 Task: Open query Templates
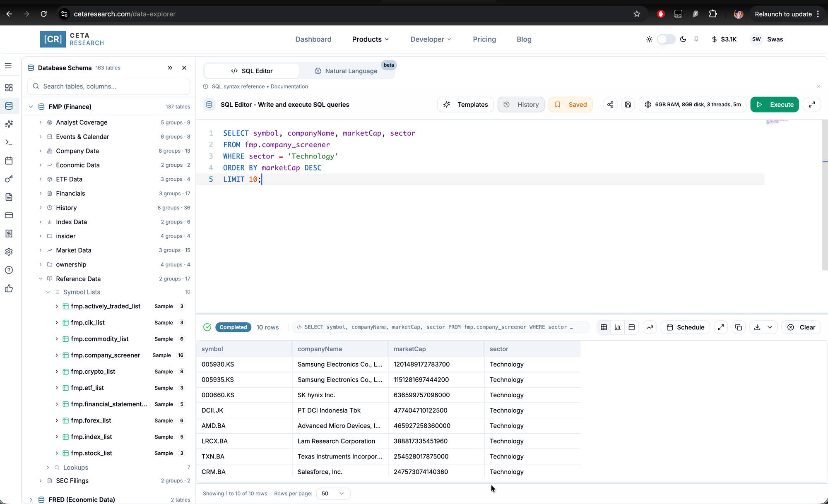[x=465, y=105]
